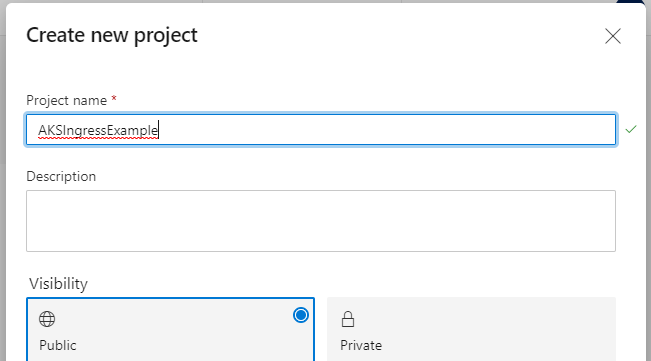Click the Private label text
Image resolution: width=651 pixels, height=361 pixels.
point(361,345)
